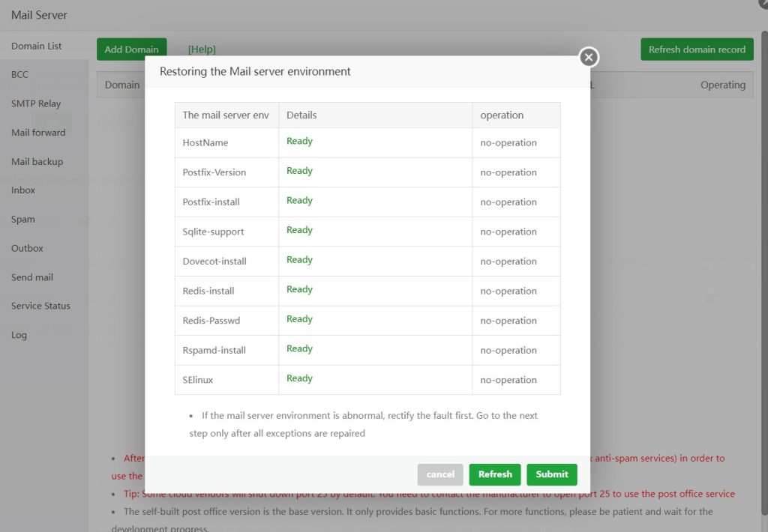Viewport: 768px width, 532px height.
Task: Close the Mail Server window
Action: point(763,3)
